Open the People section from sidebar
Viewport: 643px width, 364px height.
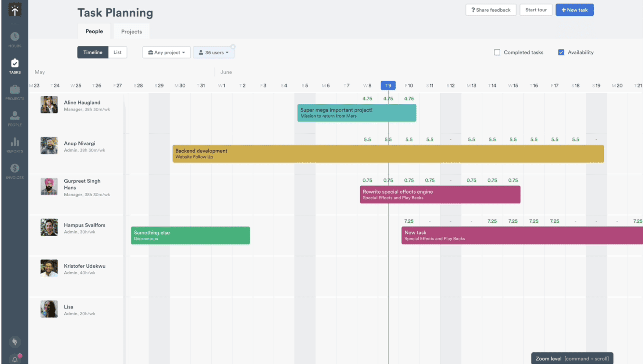pos(14,119)
